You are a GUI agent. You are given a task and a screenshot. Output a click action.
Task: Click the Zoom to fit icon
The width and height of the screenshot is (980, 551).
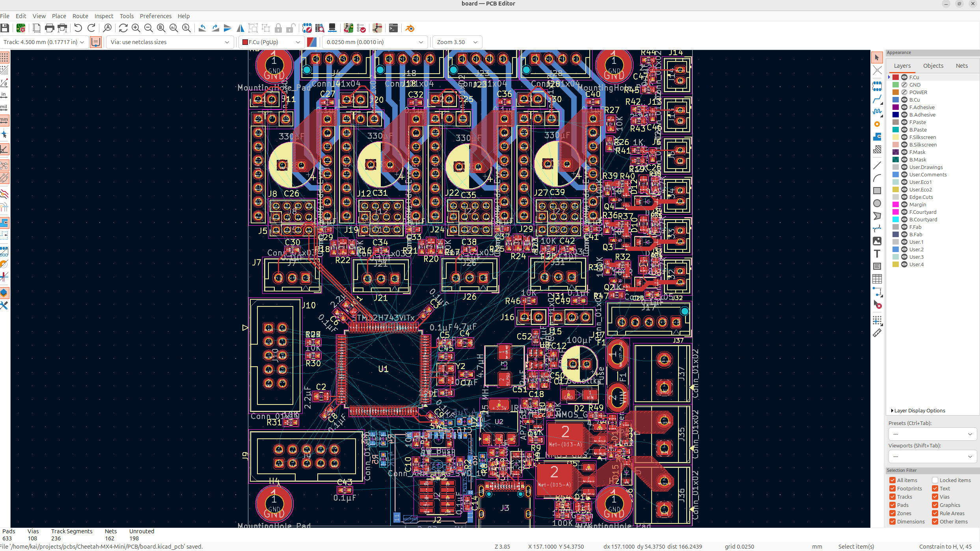coord(161,28)
